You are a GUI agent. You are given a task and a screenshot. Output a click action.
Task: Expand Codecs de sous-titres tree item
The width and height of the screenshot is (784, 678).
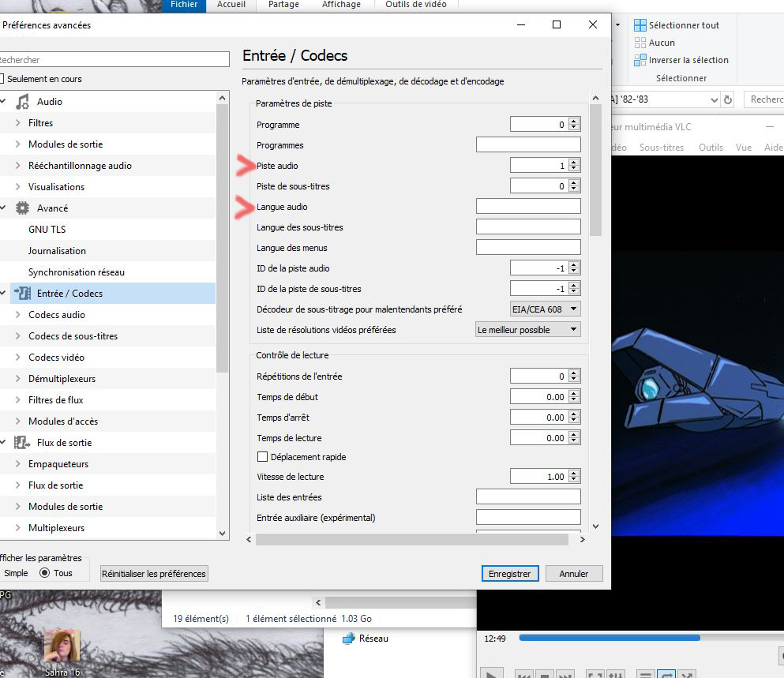click(x=18, y=336)
